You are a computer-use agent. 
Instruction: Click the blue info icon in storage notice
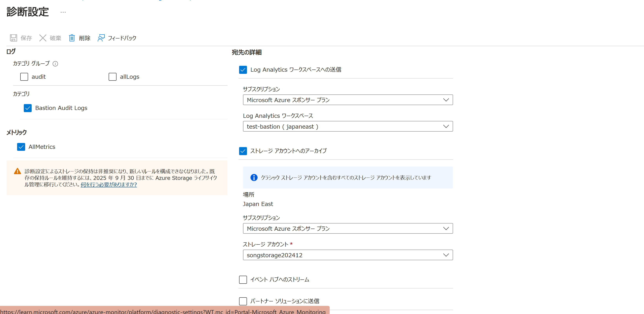click(x=254, y=178)
